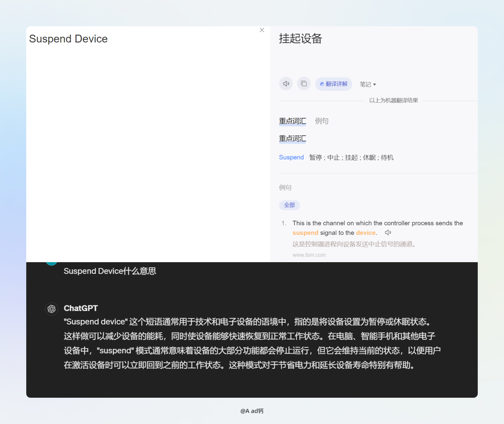The height and width of the screenshot is (424, 504).
Task: Click the '以上为机器翻译结果' notice
Action: tap(393, 100)
